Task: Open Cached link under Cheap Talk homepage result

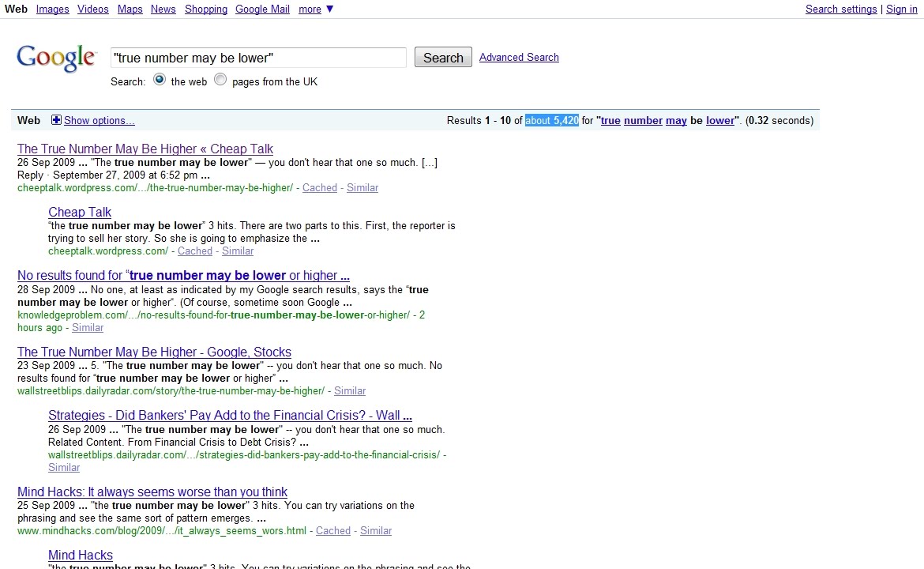Action: click(x=194, y=251)
